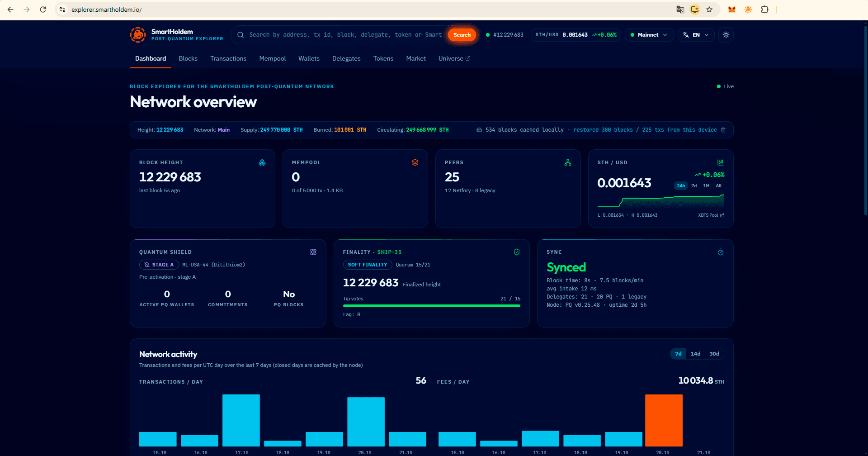Open the Mainnet network dropdown

(649, 35)
